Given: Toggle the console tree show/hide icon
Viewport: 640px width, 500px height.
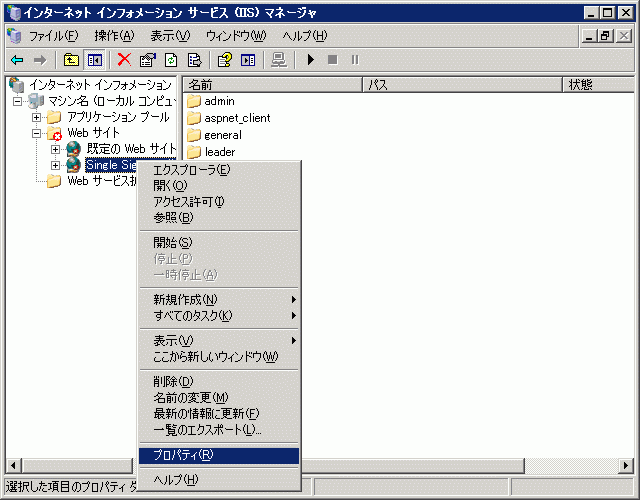Looking at the screenshot, I should (x=94, y=60).
